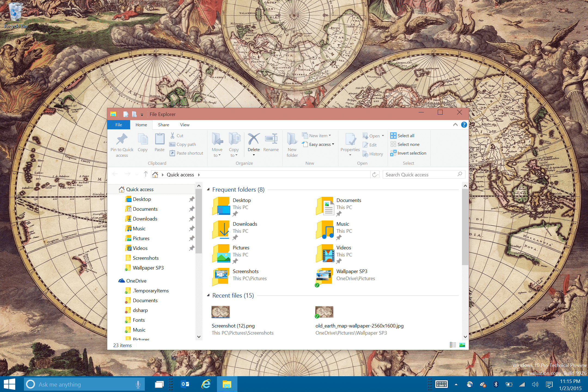The width and height of the screenshot is (588, 392).
Task: Switch to the View ribbon tab
Action: coord(185,125)
